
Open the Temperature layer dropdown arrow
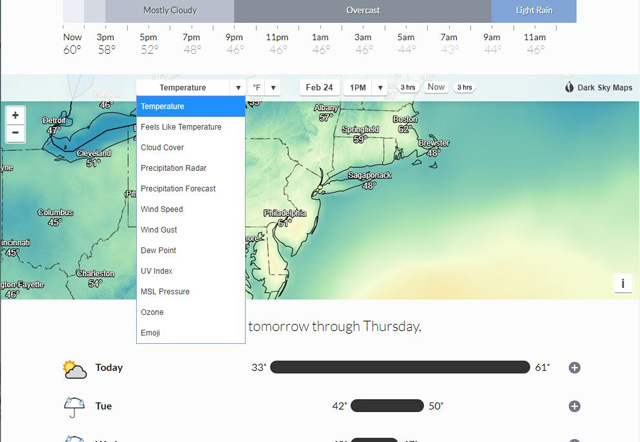pyautogui.click(x=238, y=87)
